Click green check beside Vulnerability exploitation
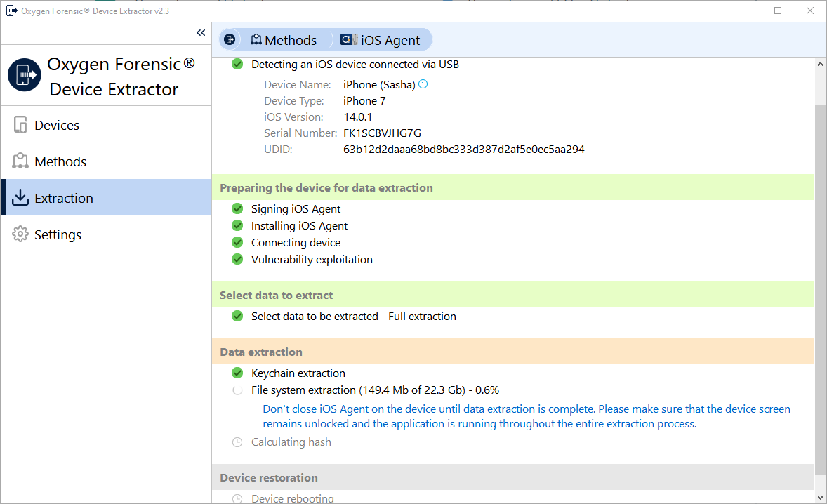 pos(237,260)
